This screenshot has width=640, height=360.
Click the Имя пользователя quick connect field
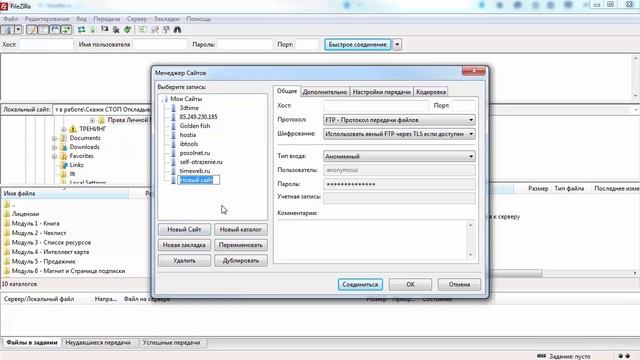(160, 44)
